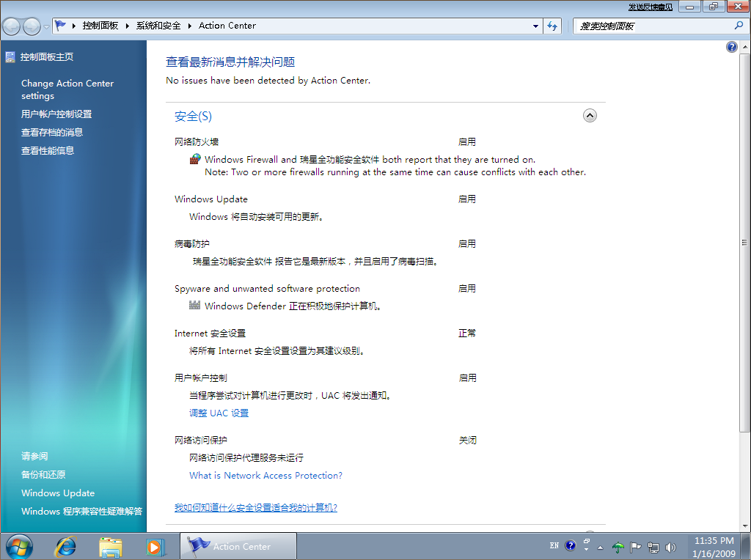Click 发送反馈意见 link in title bar
751x560 pixels.
pyautogui.click(x=650, y=7)
